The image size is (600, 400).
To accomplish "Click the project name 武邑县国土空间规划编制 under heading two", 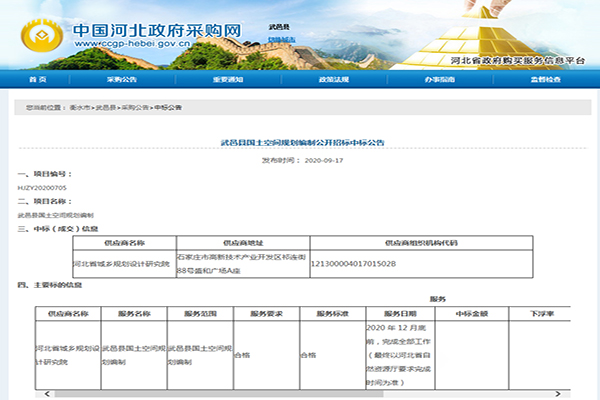I will point(55,216).
